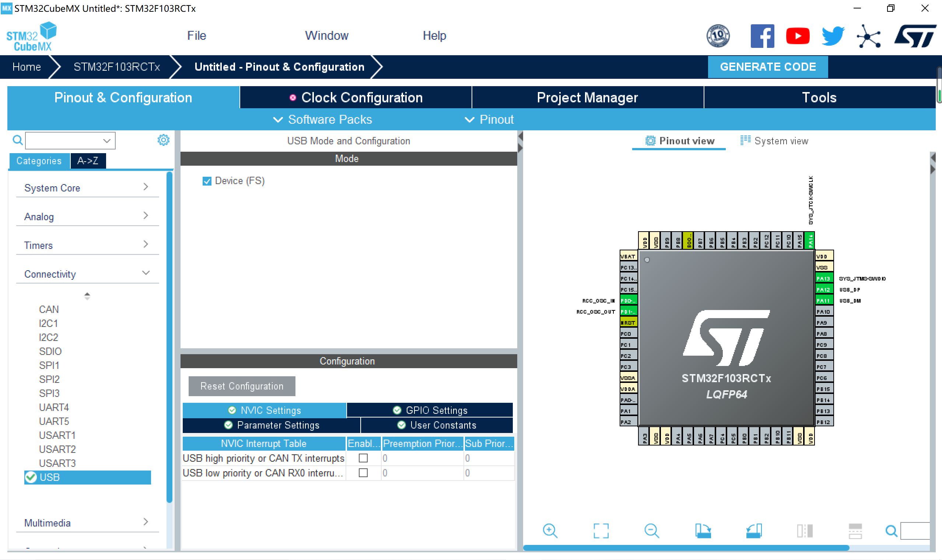Uncheck the Device (FS) mode
The width and height of the screenshot is (942, 560).
pyautogui.click(x=207, y=181)
